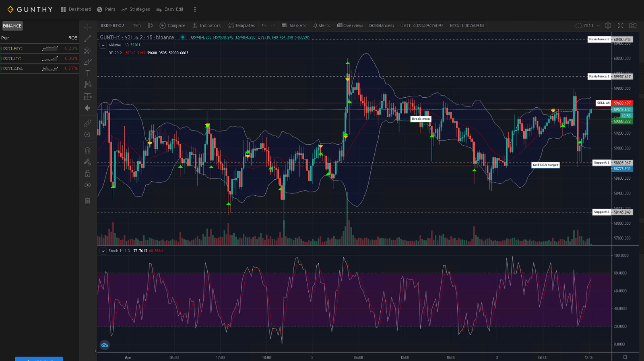Go to the Dashboard tab
644x361 pixels.
76,9
